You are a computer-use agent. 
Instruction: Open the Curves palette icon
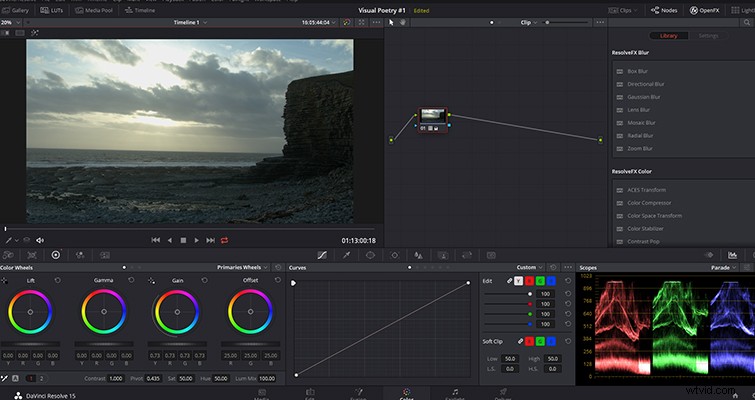click(x=322, y=255)
